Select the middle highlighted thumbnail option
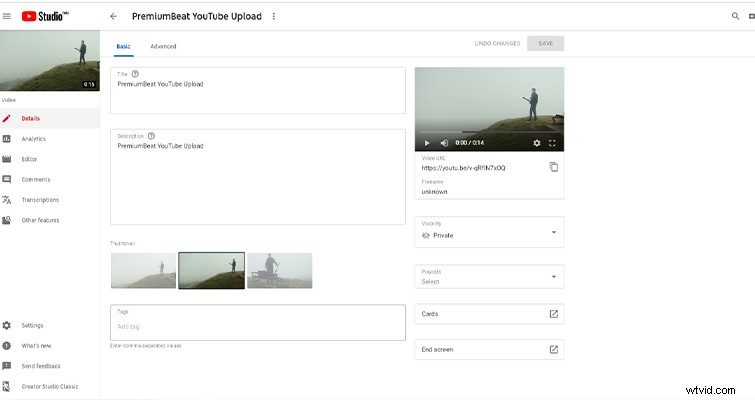Image resolution: width=755 pixels, height=400 pixels. [x=211, y=271]
